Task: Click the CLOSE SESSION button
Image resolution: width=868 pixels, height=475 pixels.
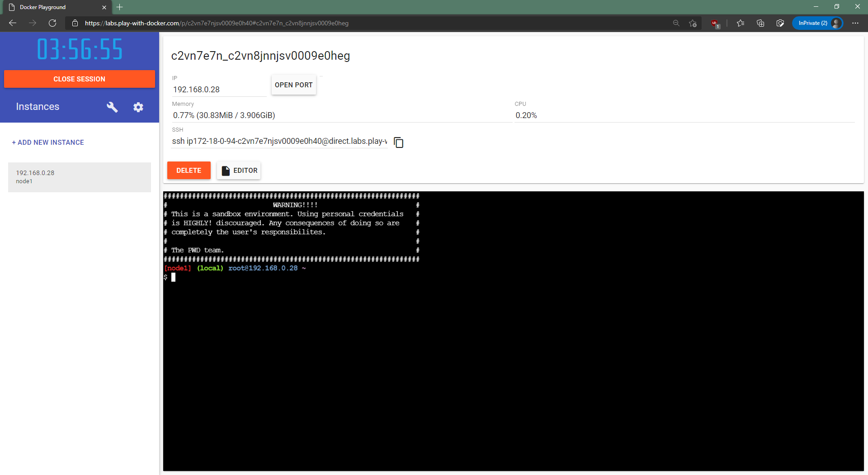Action: coord(80,79)
